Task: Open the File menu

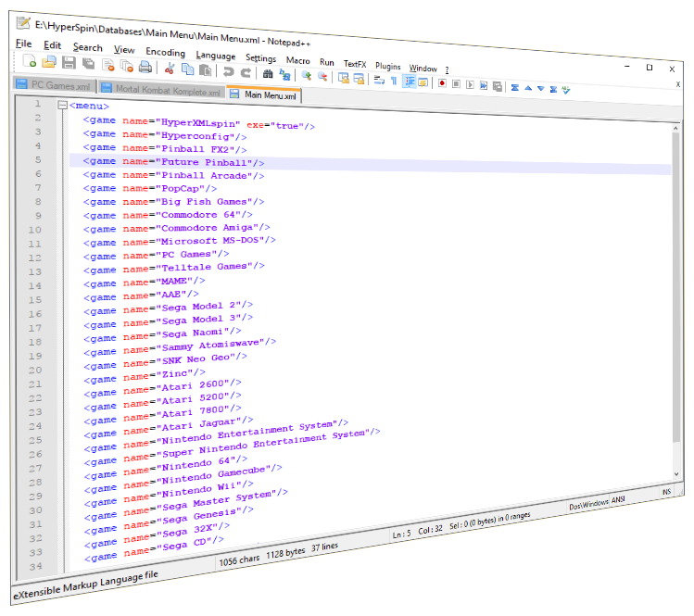Action: click(23, 44)
